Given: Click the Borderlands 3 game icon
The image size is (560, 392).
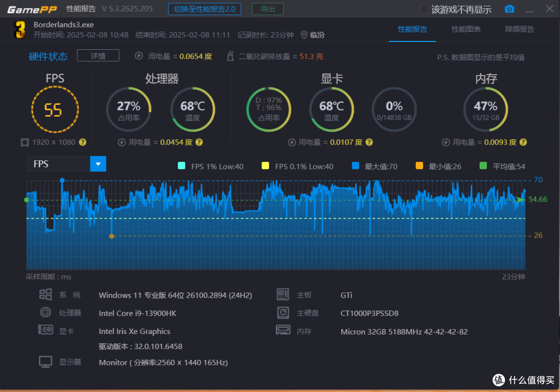Looking at the screenshot, I should [x=19, y=30].
